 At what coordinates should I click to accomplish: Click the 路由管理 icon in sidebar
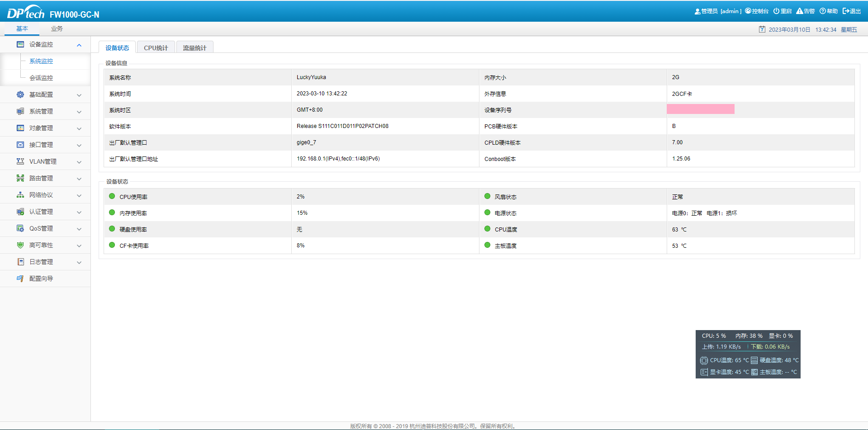pyautogui.click(x=20, y=178)
